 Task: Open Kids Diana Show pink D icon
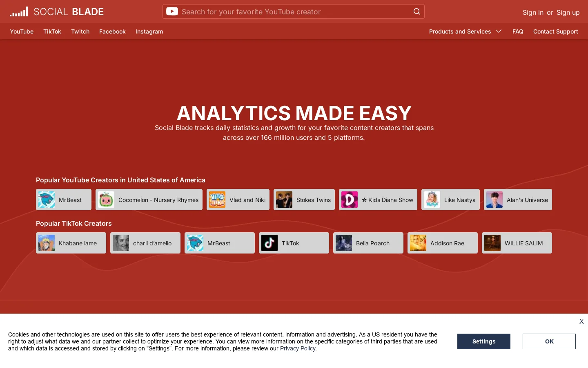[350, 200]
